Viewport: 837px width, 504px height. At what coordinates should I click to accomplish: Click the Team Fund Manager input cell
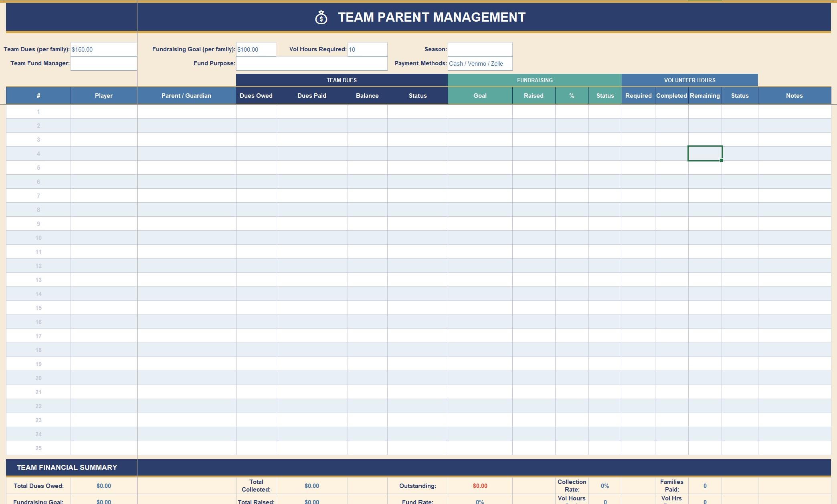(x=104, y=63)
